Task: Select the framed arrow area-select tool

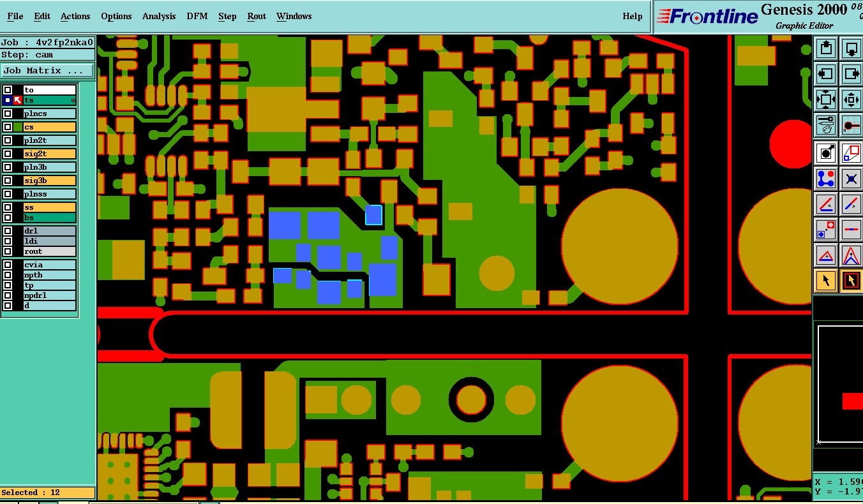Action: coord(851,281)
